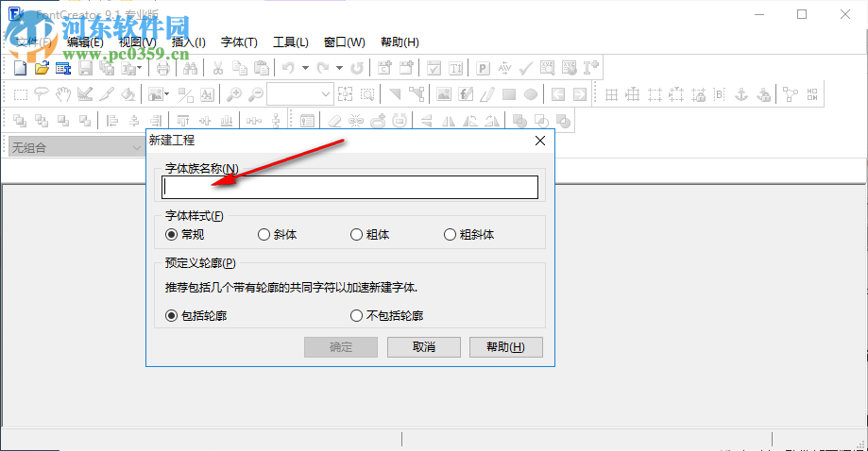
Task: Click the Cut scissors icon
Action: pos(218,68)
